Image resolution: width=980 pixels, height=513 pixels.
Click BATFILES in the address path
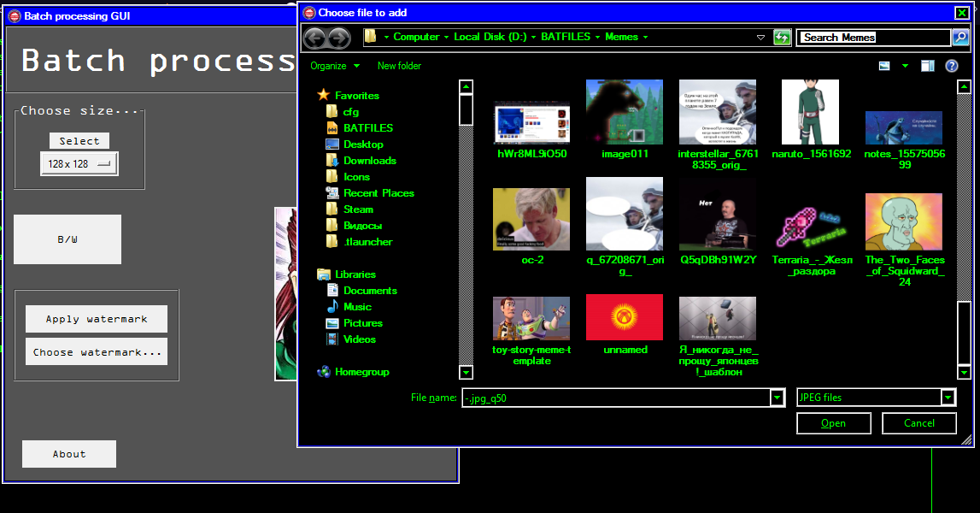click(x=566, y=37)
